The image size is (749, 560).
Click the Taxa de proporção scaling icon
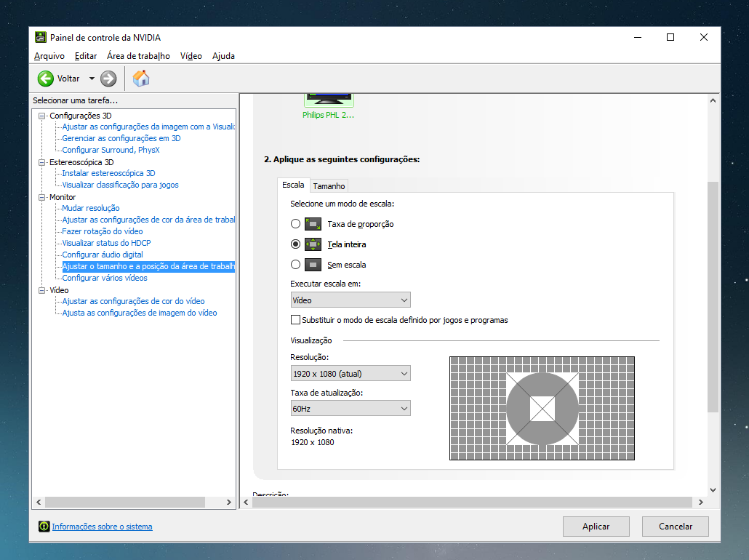pos(313,223)
